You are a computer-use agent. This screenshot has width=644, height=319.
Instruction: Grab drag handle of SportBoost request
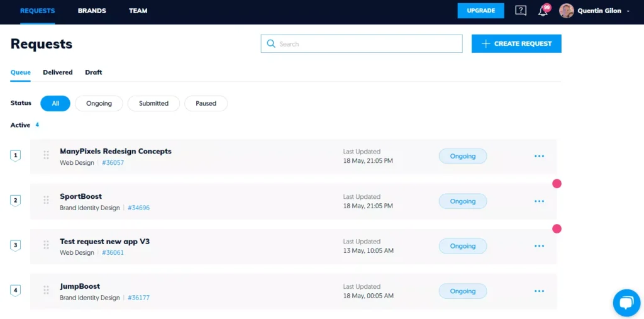click(46, 200)
